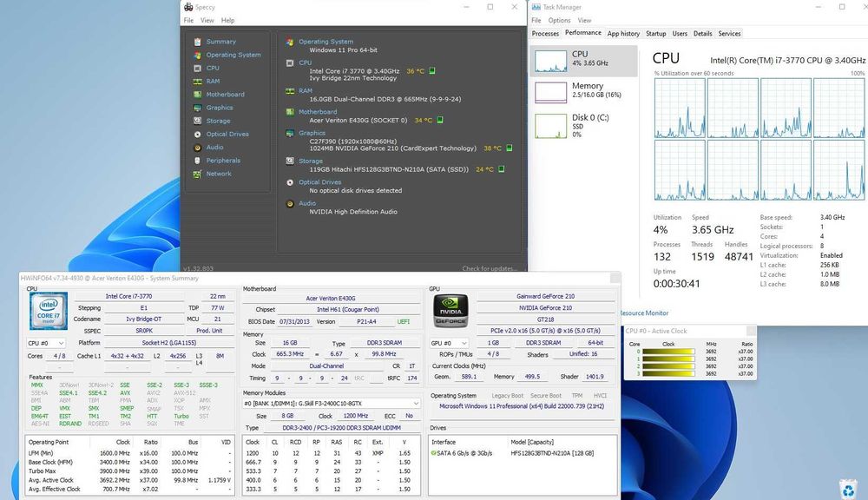
Task: Open Task Manager Options menu
Action: (x=559, y=21)
